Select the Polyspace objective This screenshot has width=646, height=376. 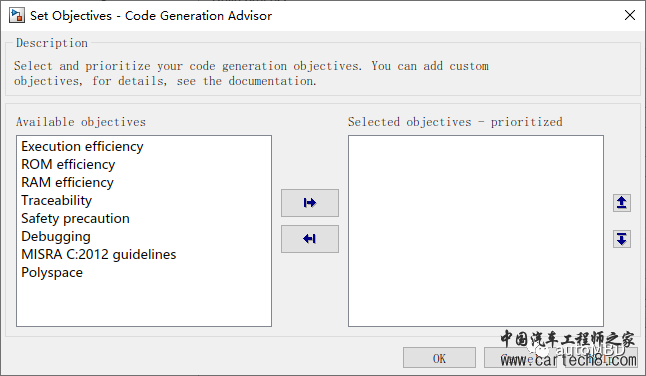tap(52, 273)
